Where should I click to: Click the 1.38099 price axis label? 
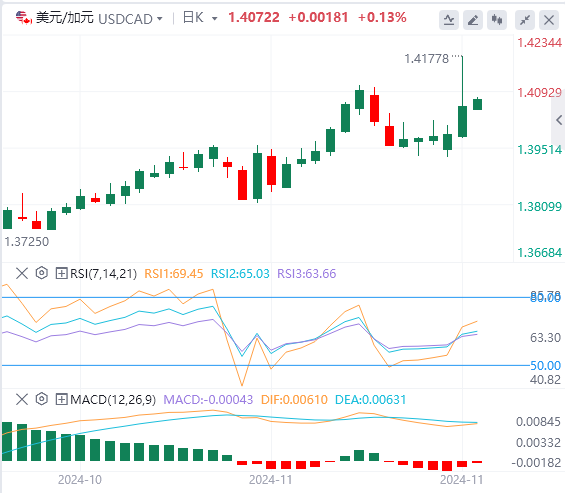click(539, 207)
